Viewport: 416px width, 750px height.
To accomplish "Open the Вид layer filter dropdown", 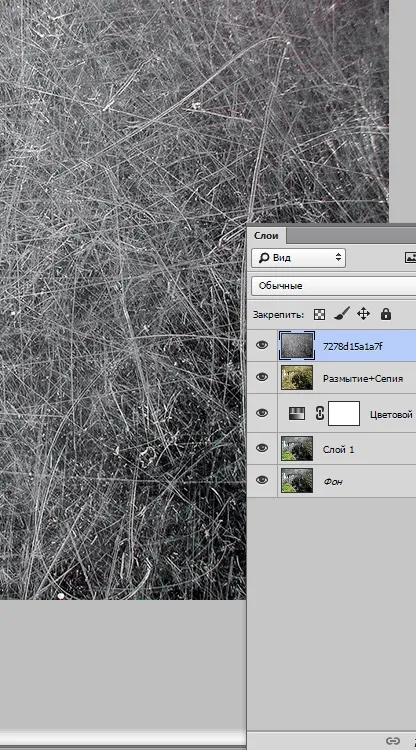I will pos(298,258).
